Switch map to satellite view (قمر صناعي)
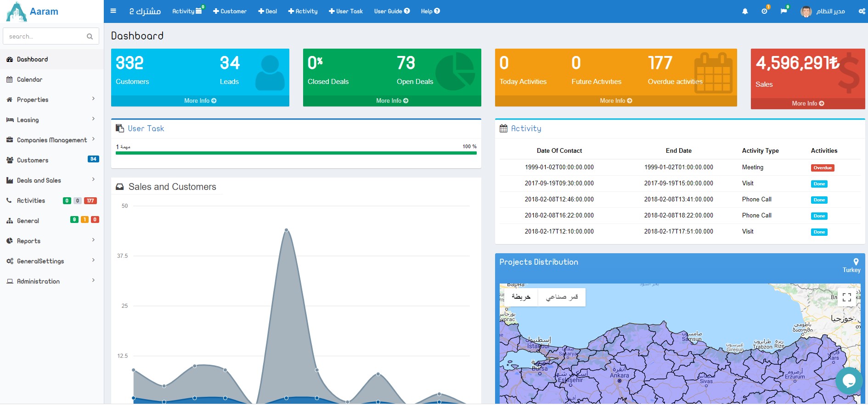The width and height of the screenshot is (868, 406). 562,297
